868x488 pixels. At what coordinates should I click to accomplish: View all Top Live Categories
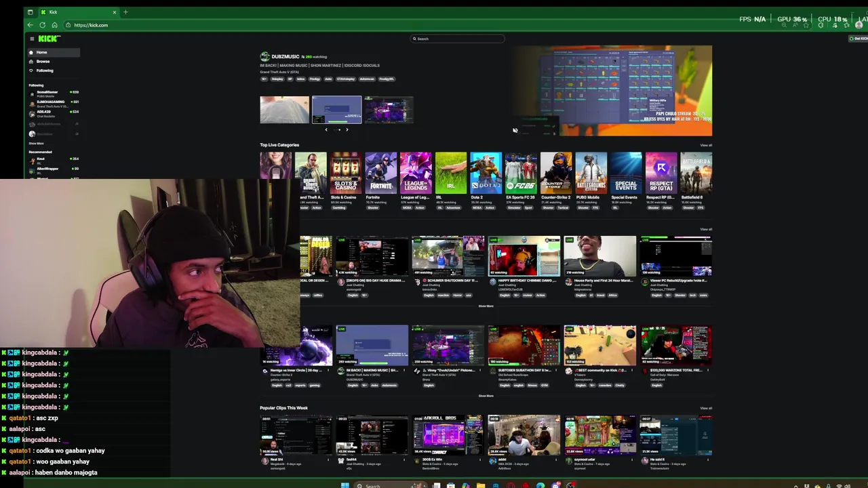706,145
